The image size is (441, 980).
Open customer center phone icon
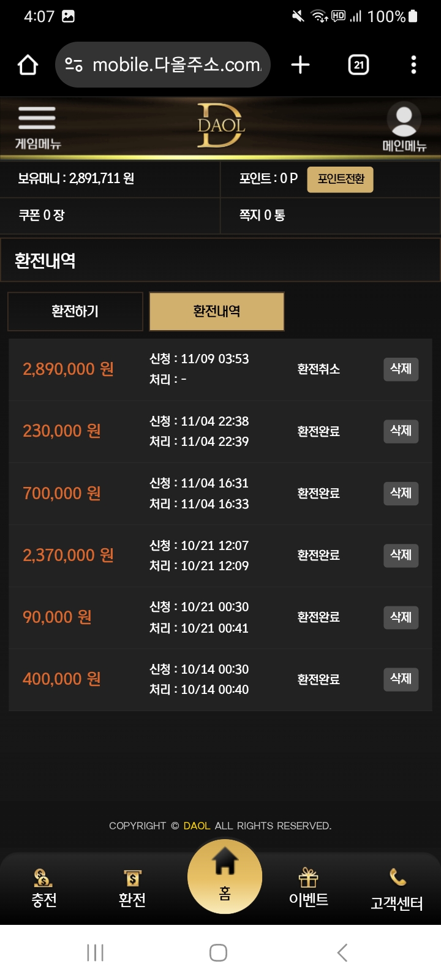pyautogui.click(x=397, y=888)
